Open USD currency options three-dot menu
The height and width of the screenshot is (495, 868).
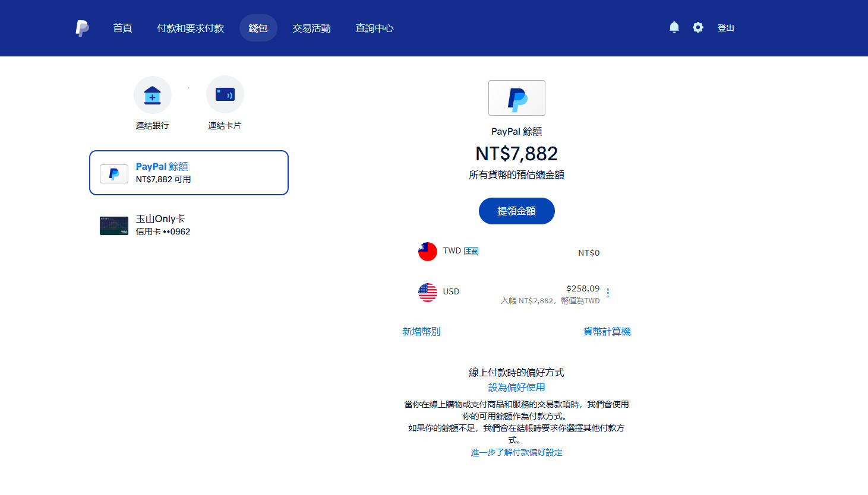click(608, 293)
